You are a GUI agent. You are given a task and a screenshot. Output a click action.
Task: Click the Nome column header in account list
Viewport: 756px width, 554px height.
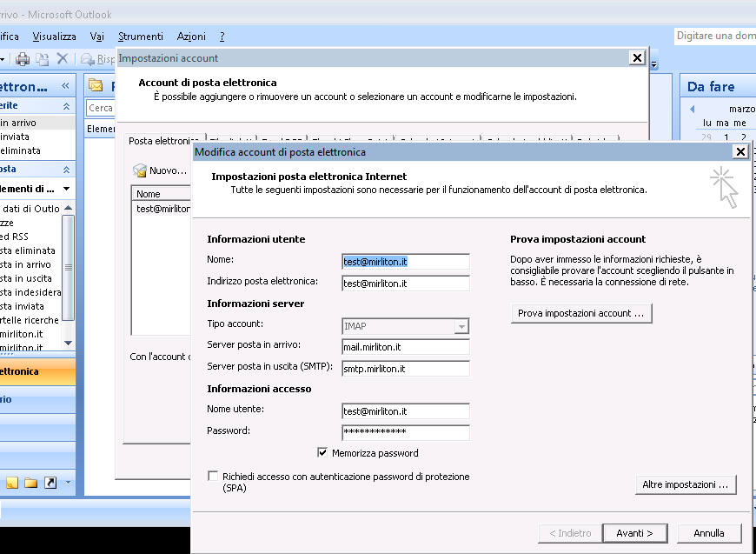click(x=162, y=194)
